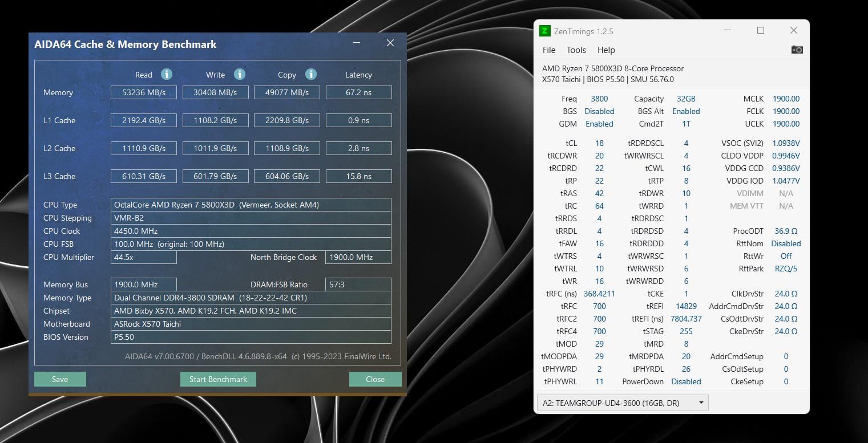Select the L1 Cache copy value 2209.8 GB/s
The width and height of the screenshot is (868, 443).
pyautogui.click(x=287, y=120)
